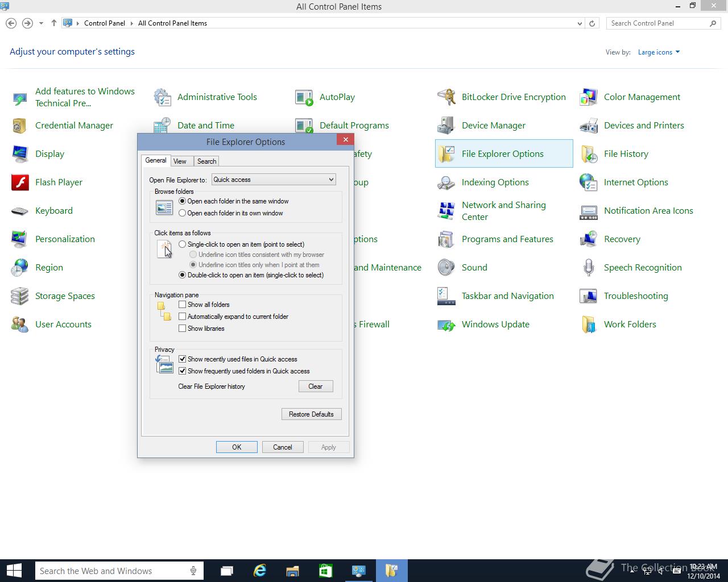
Task: Confirm dialog with OK
Action: coord(237,447)
